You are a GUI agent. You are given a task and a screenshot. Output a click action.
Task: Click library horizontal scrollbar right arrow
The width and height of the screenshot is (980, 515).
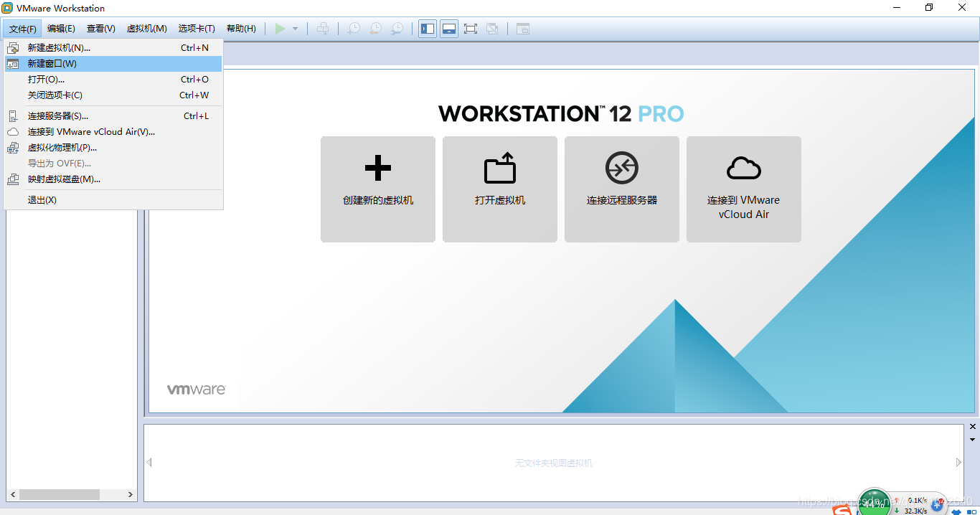pos(131,495)
